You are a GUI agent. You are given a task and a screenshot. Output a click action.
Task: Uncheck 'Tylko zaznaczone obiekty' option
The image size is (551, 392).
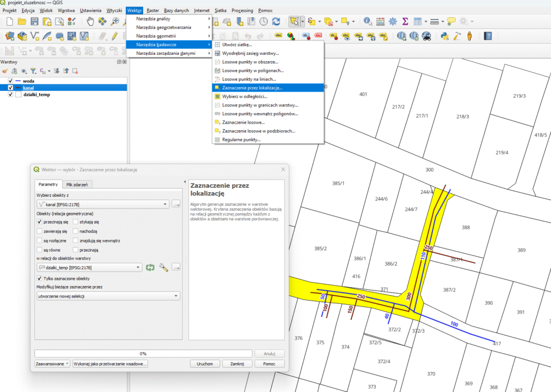pyautogui.click(x=39, y=279)
